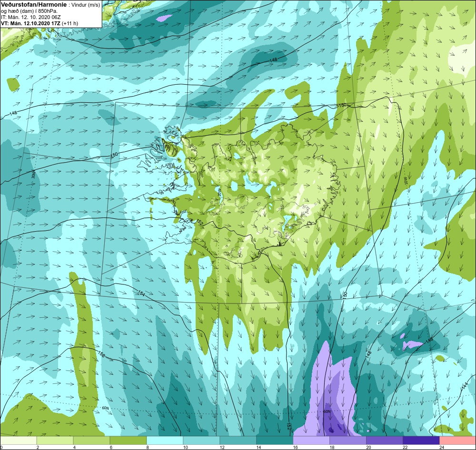The height and width of the screenshot is (450, 476).
Task: Click the legend value 10
Action: click(x=186, y=447)
